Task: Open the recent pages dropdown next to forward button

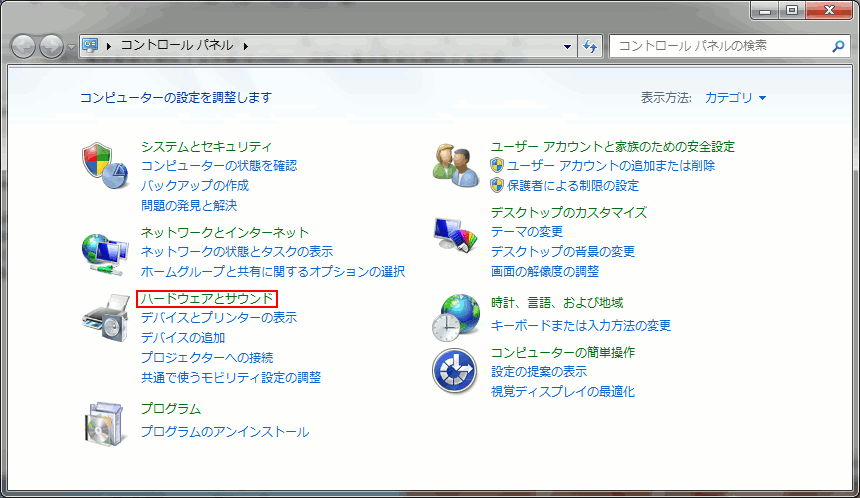Action: (x=71, y=47)
